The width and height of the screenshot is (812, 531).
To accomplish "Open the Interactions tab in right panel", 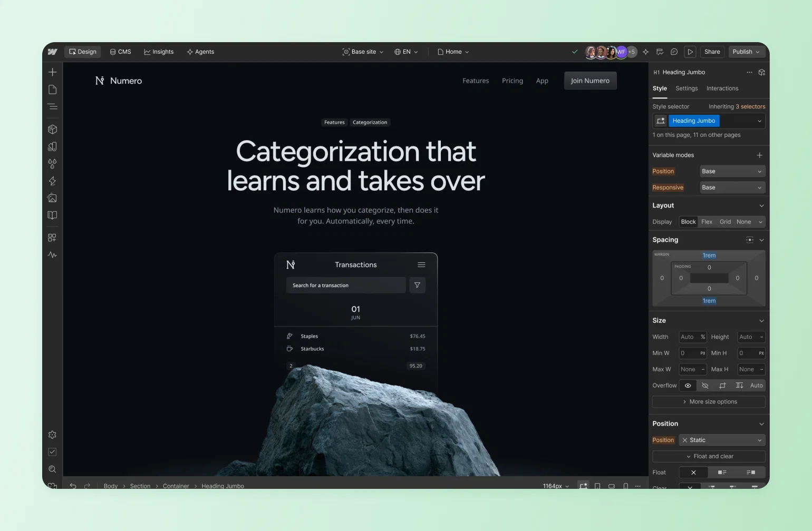I will (x=722, y=88).
